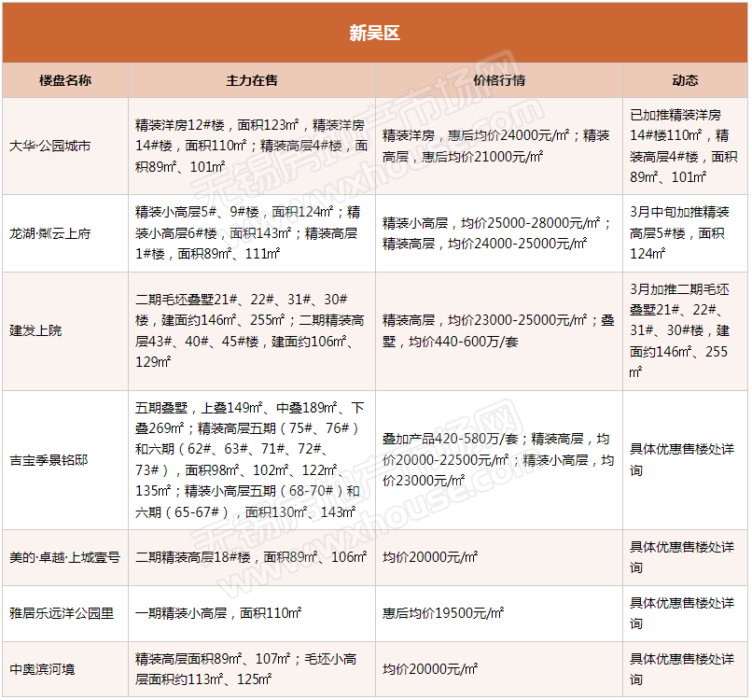Select the 主力在售 column header
The image size is (752, 700).
(x=252, y=81)
